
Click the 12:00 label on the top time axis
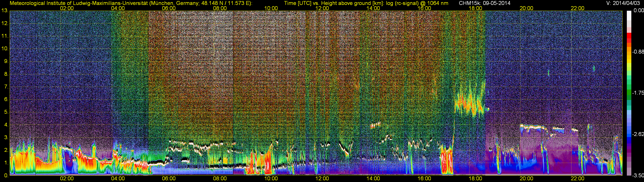(x=322, y=8)
